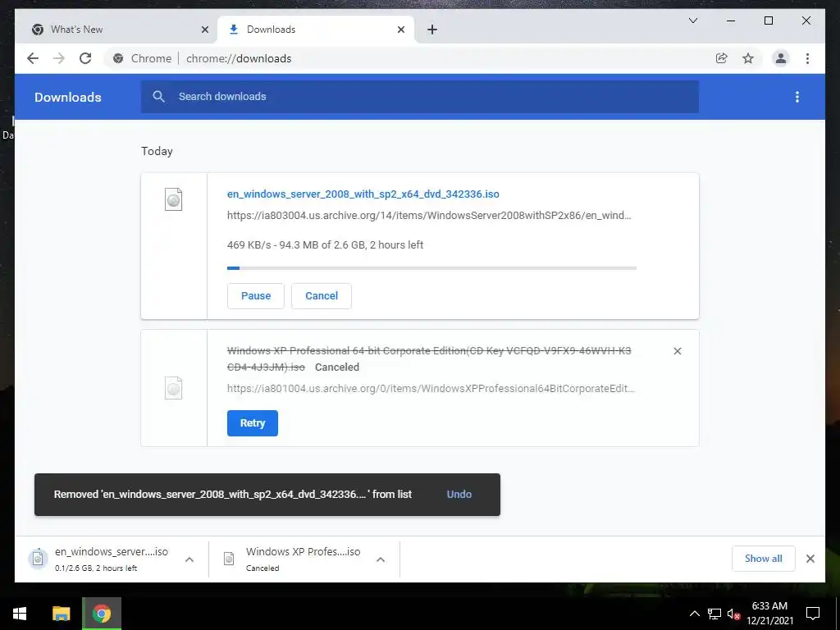Click the forward navigation arrow
Viewport: 840px width, 630px height.
tap(59, 58)
